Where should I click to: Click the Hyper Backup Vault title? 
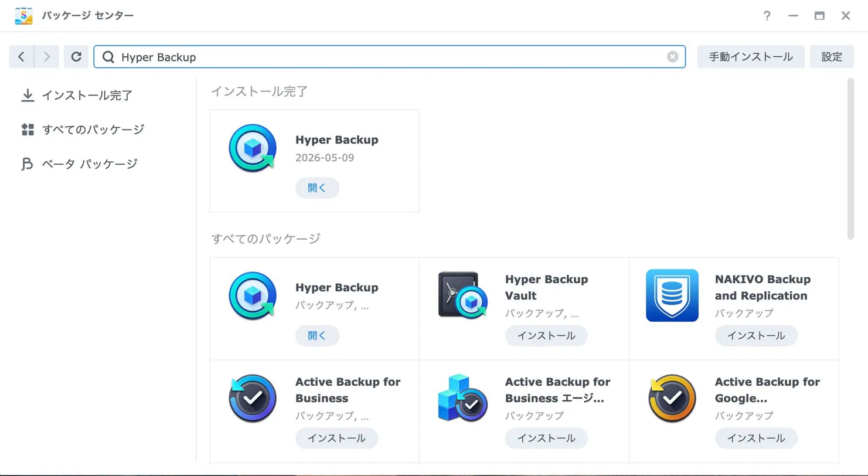(546, 287)
